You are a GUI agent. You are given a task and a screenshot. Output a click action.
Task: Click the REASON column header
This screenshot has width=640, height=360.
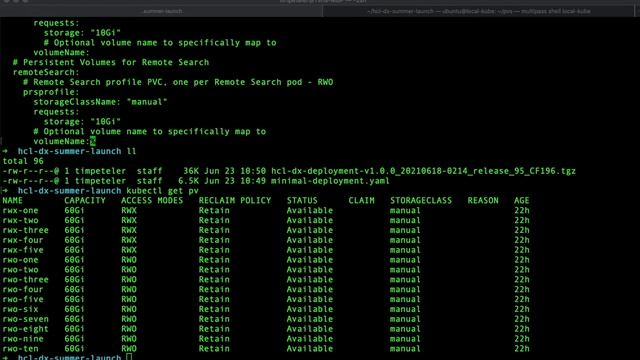pyautogui.click(x=483, y=201)
